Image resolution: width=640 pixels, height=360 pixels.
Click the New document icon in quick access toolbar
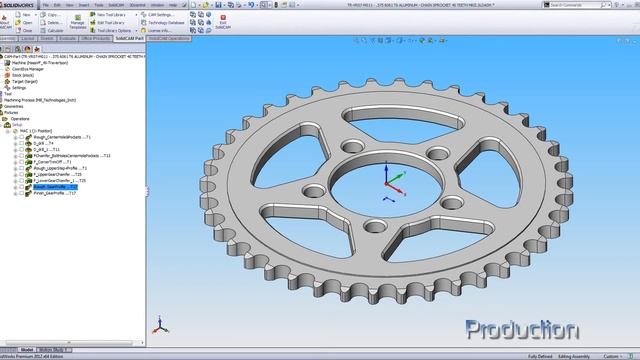(193, 5)
